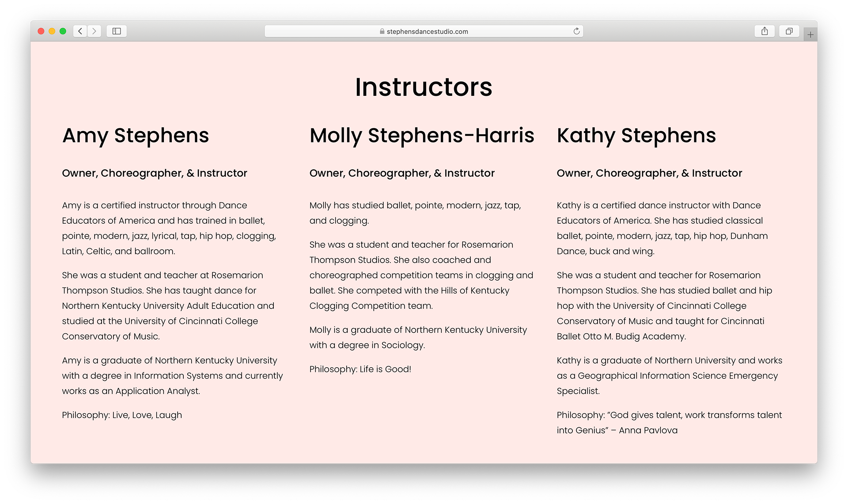Click Amy's Owner, Choreographer, & Instructor subtitle
The width and height of the screenshot is (848, 504).
[x=155, y=173]
